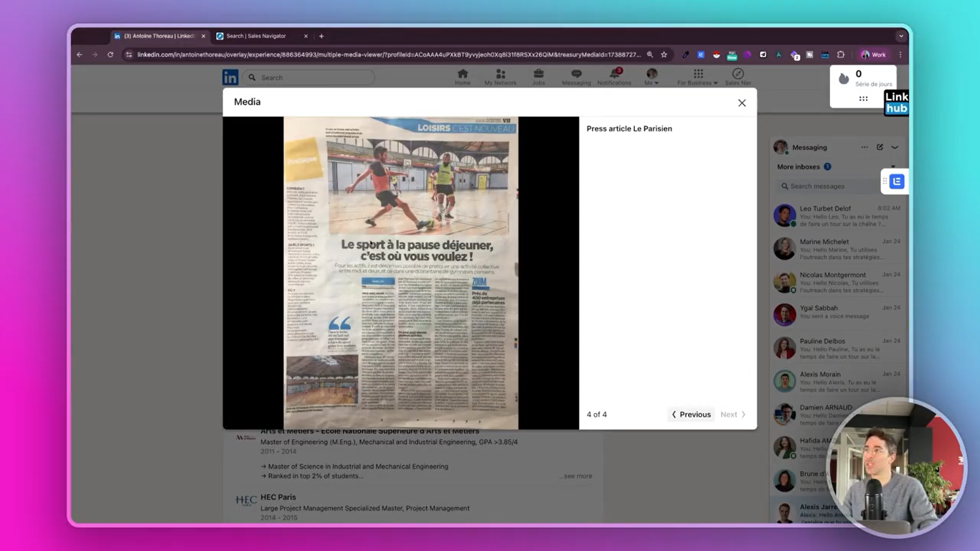Open conversation with Ygal Sabbah
This screenshot has width=980, height=551.
pos(837,315)
